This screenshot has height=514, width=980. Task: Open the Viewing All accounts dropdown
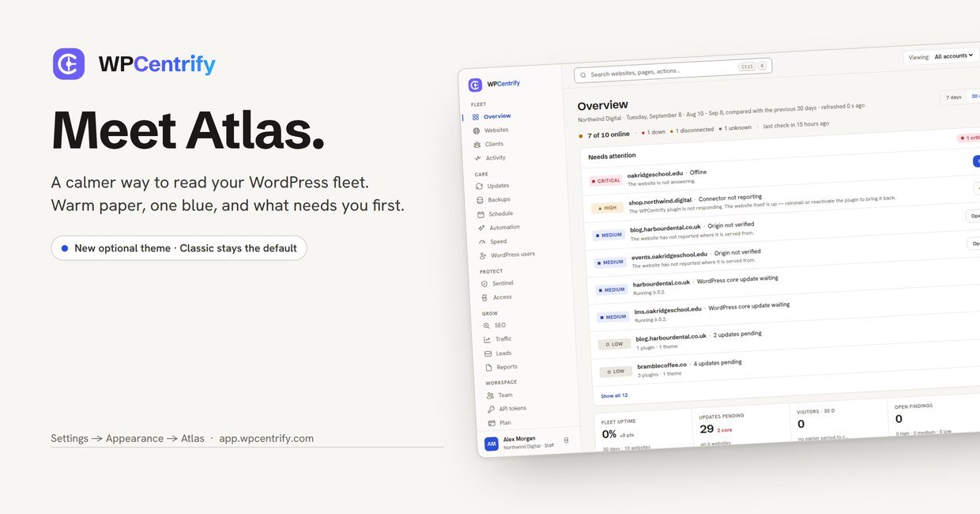coord(941,56)
